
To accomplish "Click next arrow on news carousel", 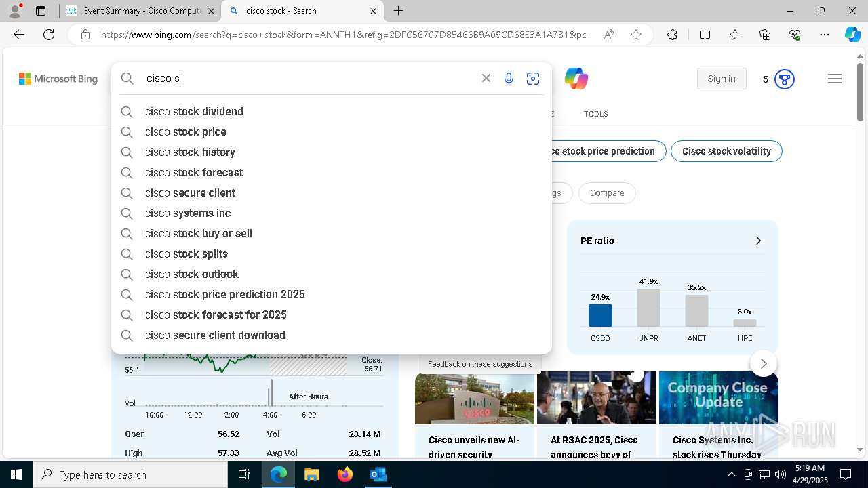I will click(x=764, y=364).
